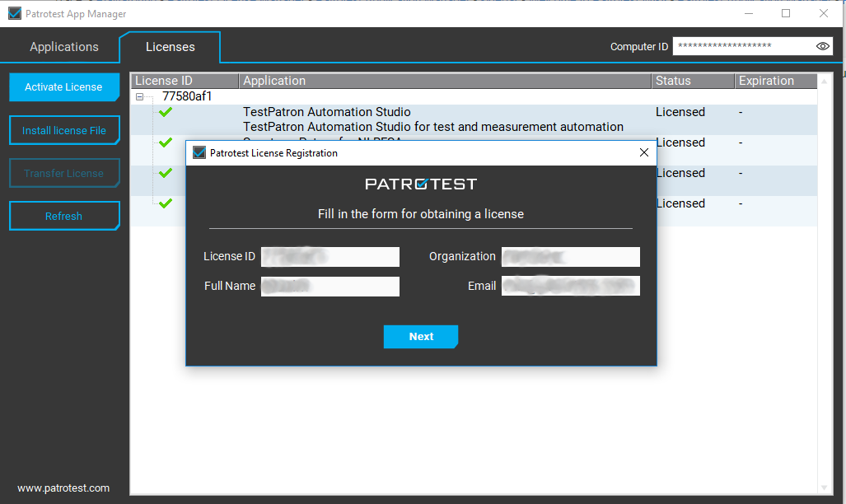Focus the Email field in the form

[x=570, y=287]
